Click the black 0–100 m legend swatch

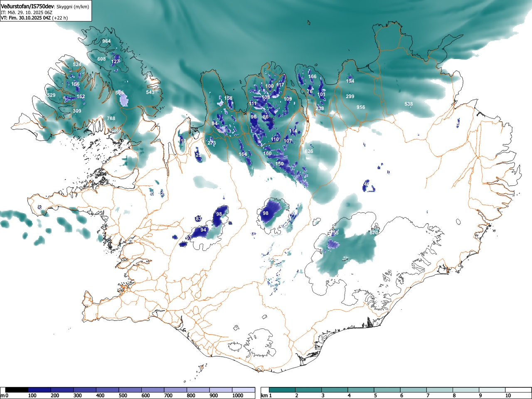17,390
